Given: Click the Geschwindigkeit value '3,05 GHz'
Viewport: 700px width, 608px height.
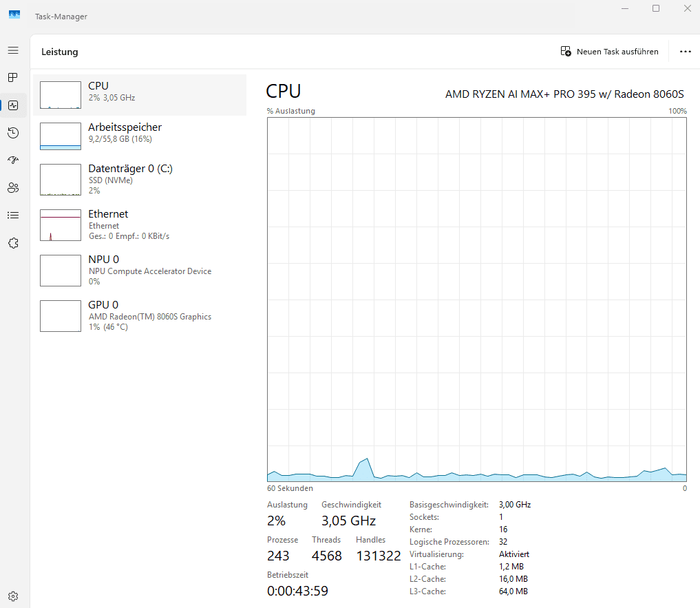Looking at the screenshot, I should (x=349, y=521).
